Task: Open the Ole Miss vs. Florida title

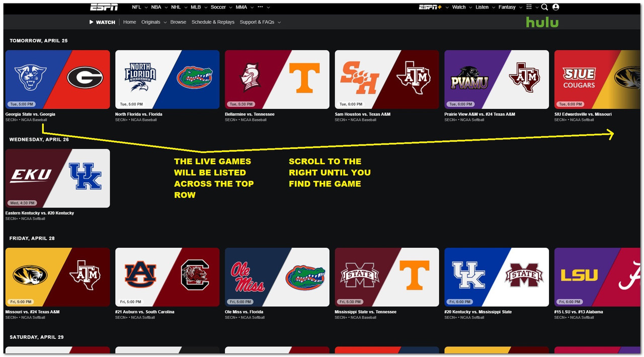Action: click(244, 312)
